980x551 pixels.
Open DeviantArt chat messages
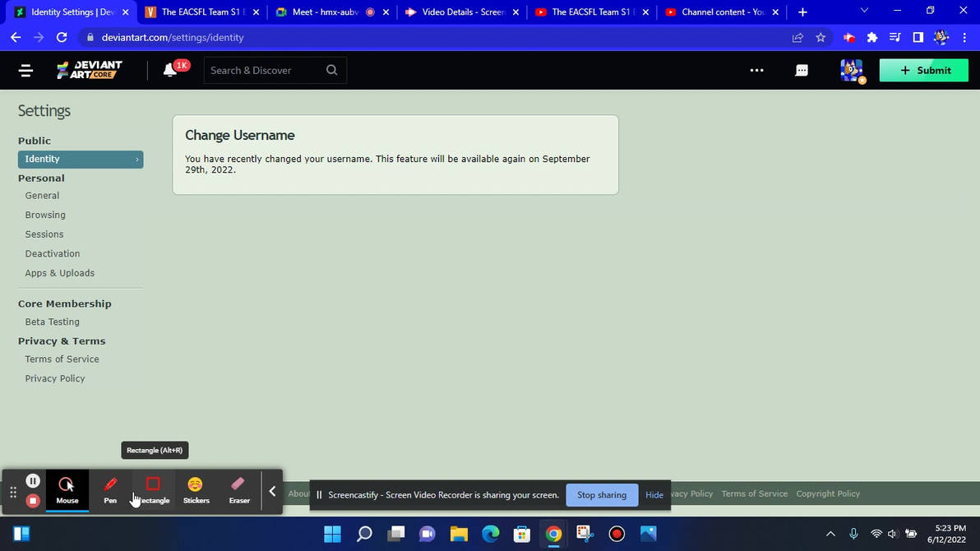(802, 70)
